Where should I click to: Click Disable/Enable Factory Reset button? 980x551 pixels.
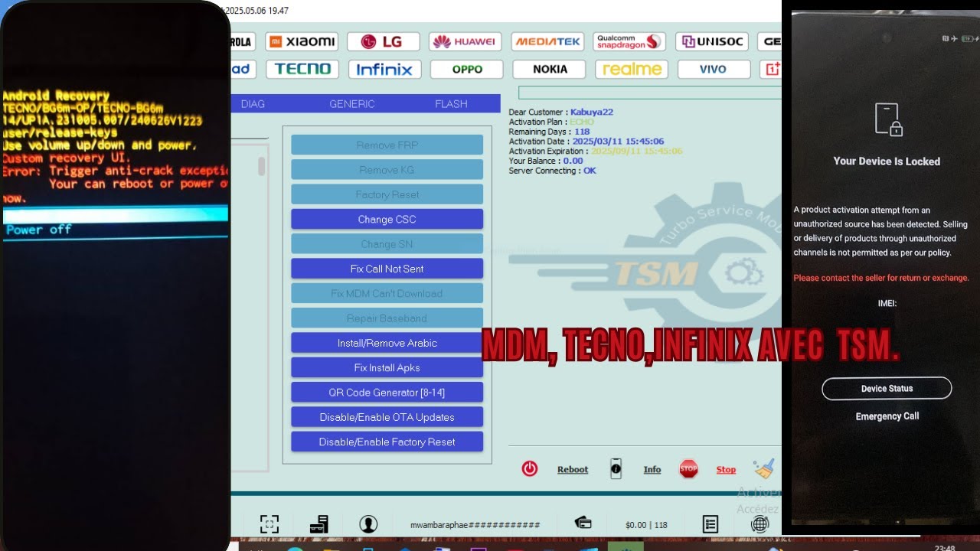point(387,442)
